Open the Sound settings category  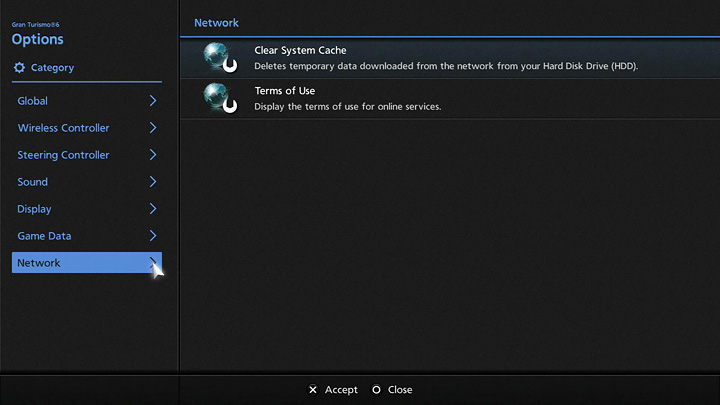33,182
